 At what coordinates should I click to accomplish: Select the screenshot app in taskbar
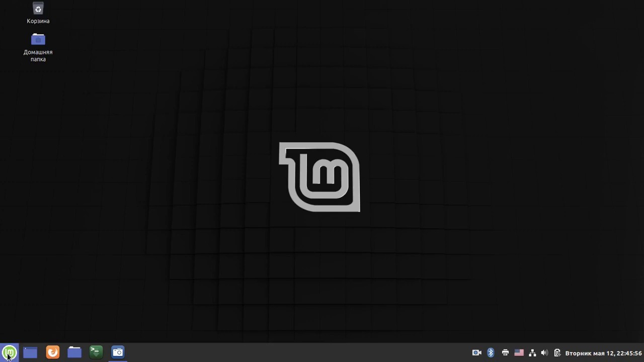click(x=118, y=352)
